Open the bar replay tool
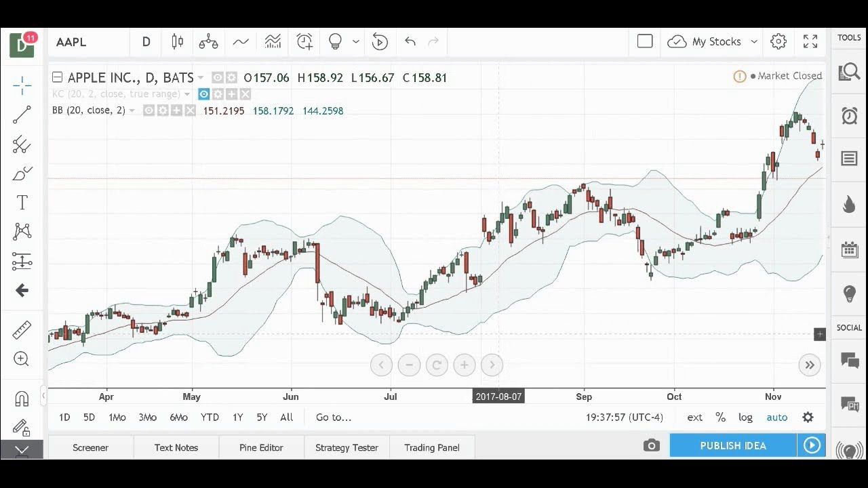Viewport: 868px width, 488px height. pyautogui.click(x=380, y=42)
